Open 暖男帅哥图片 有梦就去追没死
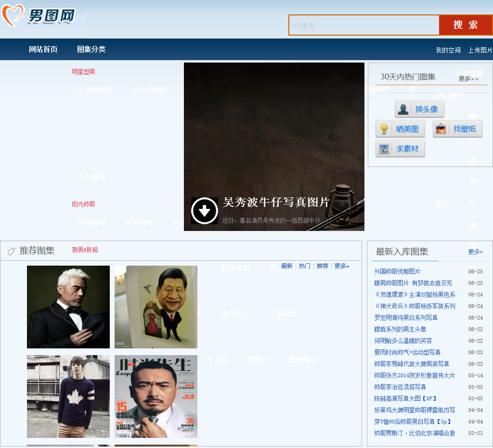 [x=413, y=283]
